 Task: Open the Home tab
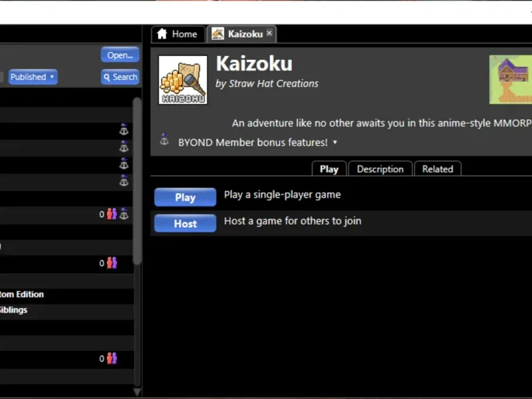tap(178, 34)
